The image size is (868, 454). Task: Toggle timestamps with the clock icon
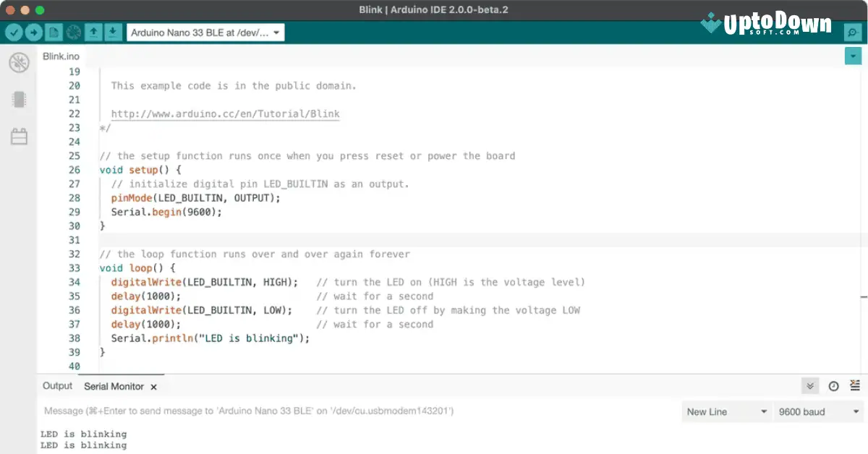pyautogui.click(x=833, y=386)
